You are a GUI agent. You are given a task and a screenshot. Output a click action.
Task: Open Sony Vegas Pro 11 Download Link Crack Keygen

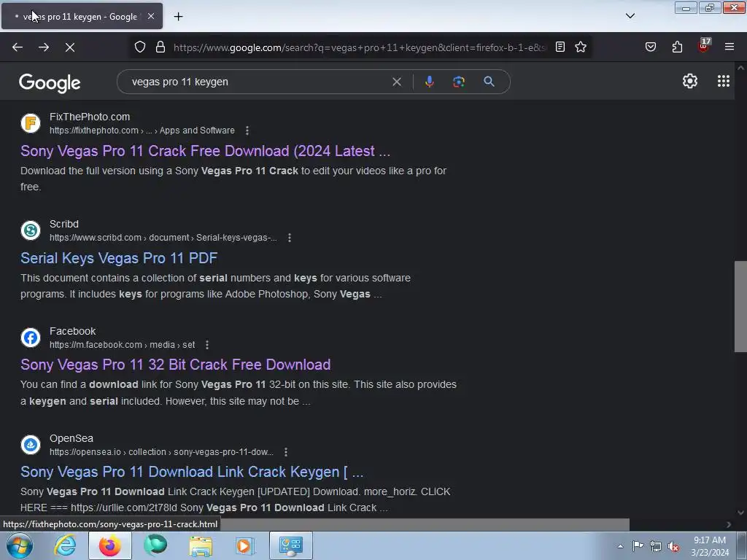coord(192,472)
